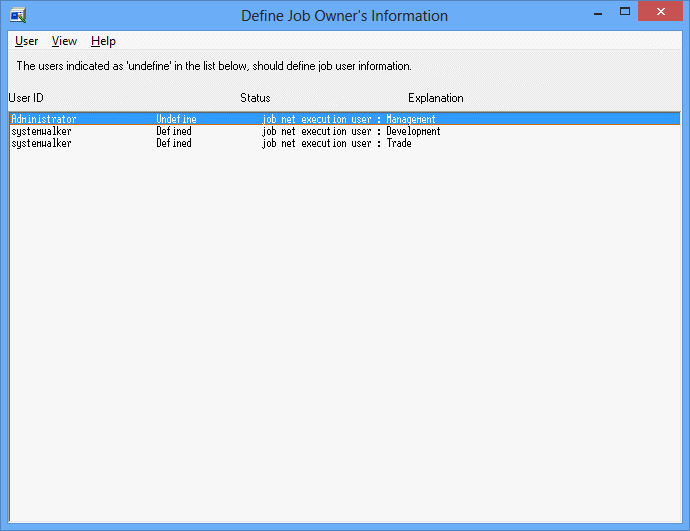Click the Development explanation text

tap(413, 131)
